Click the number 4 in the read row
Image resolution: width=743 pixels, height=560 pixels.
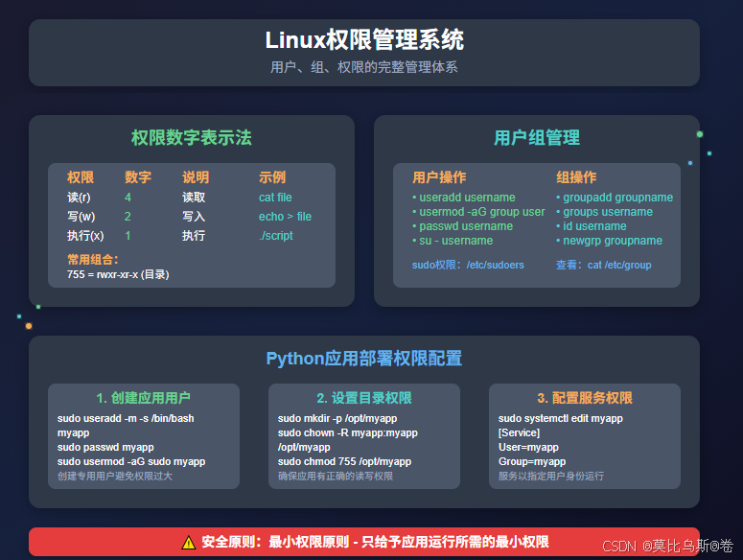(x=128, y=198)
